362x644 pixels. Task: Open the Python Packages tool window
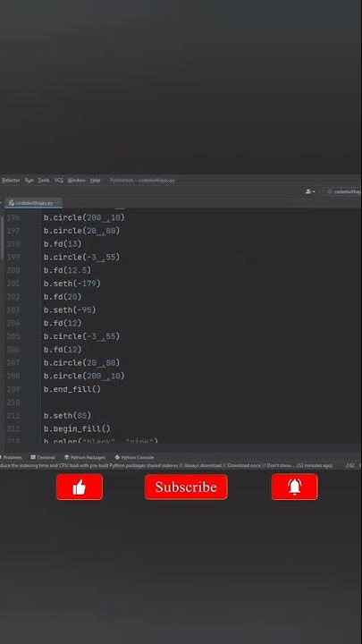[85, 457]
